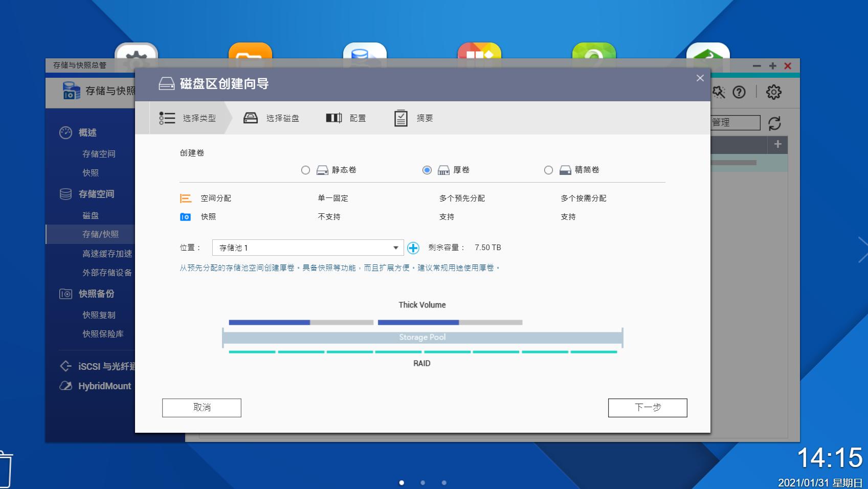Click the 快照备份 camera icon in the sidebar

click(65, 294)
